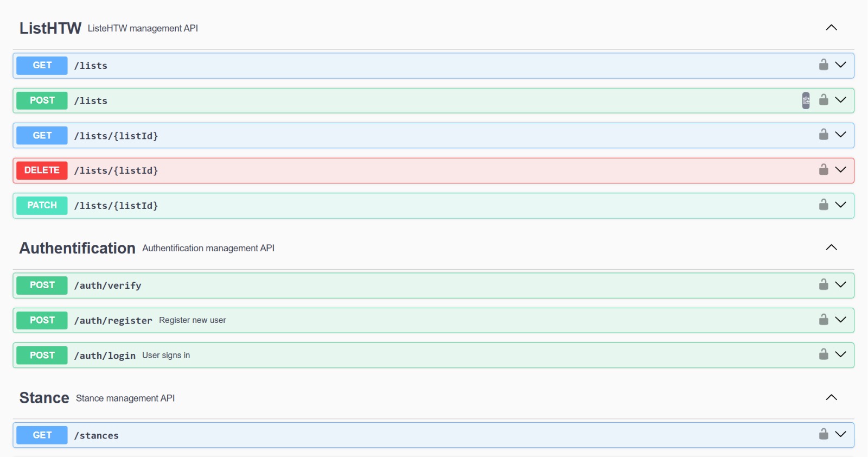Click the /auth/login path text

coord(105,356)
